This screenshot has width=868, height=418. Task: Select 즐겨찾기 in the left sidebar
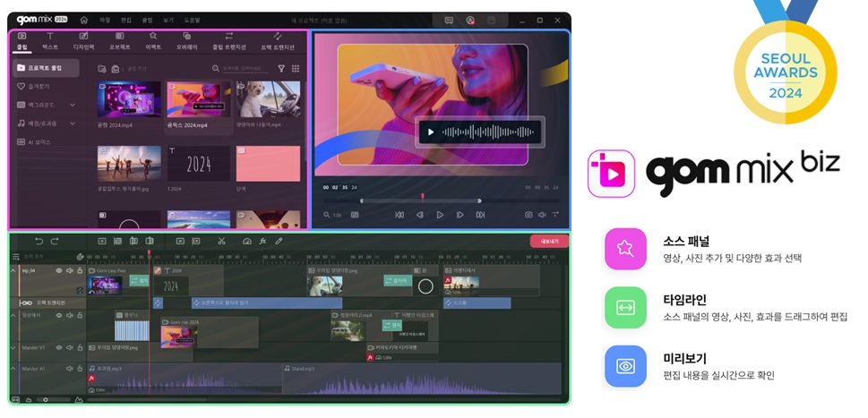coord(38,87)
